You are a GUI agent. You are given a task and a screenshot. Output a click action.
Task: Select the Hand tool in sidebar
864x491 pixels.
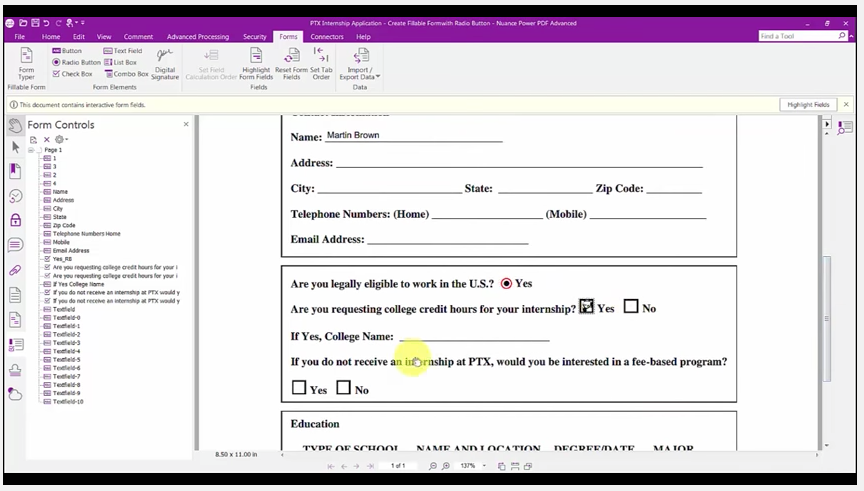(15, 126)
